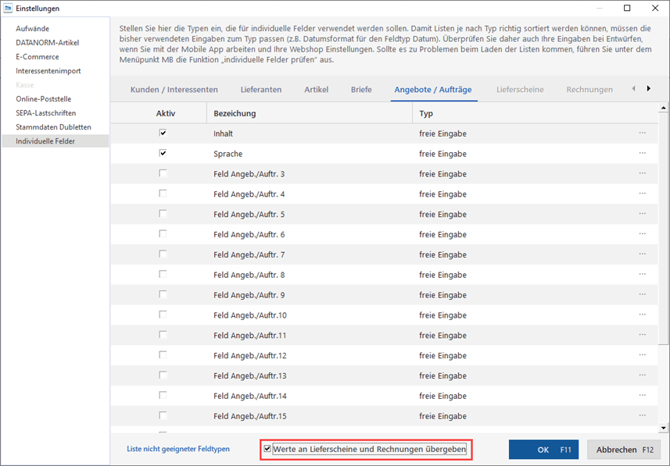Toggle Werte an Lieferscheine und Rechnungen übergeben

coord(267,450)
